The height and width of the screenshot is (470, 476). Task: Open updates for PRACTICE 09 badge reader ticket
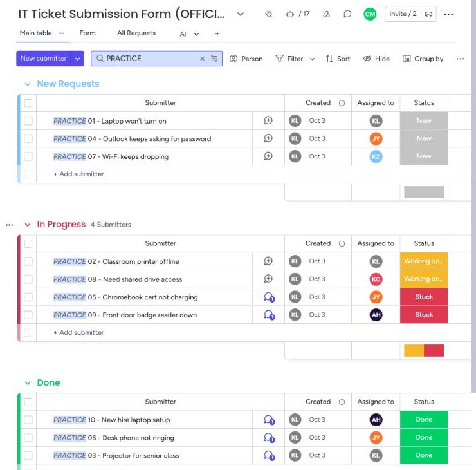point(270,315)
